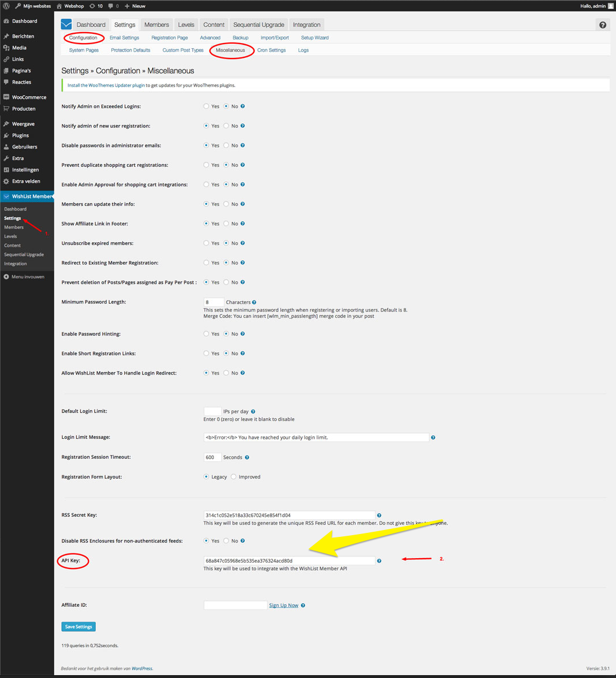Click the Login Limit Message field

317,438
